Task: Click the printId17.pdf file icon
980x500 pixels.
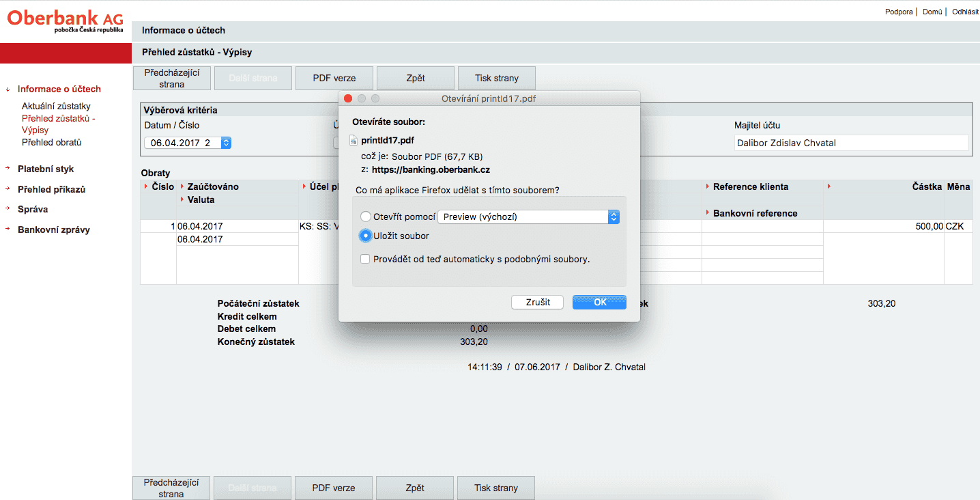Action: click(354, 141)
